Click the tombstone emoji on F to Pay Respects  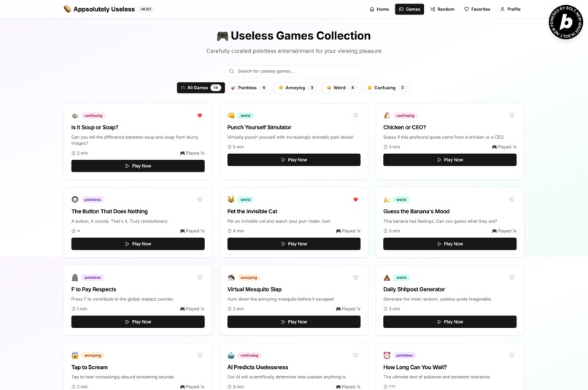pos(75,278)
